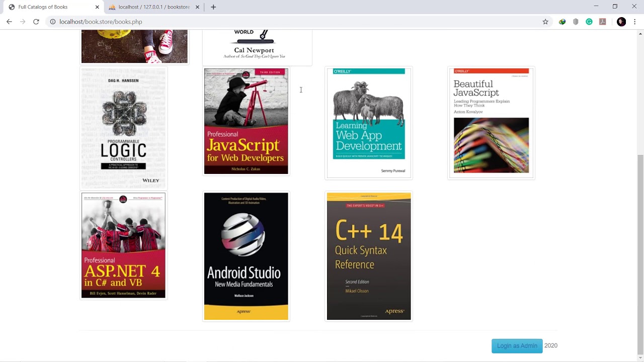Viewport: 644px width, 362px height.
Task: Open the Chrome three-dot menu
Action: [635, 22]
